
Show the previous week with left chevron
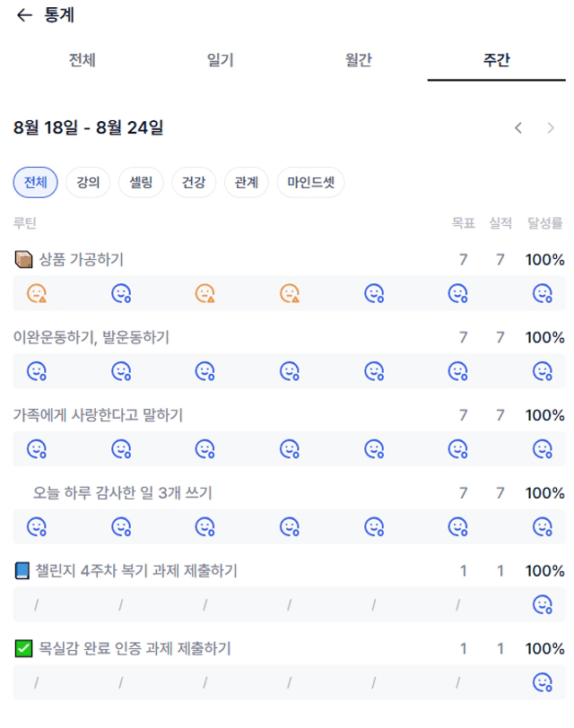pos(518,127)
